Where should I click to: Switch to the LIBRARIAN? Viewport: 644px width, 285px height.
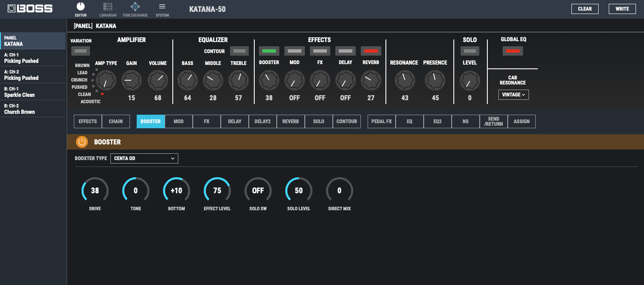click(x=108, y=9)
